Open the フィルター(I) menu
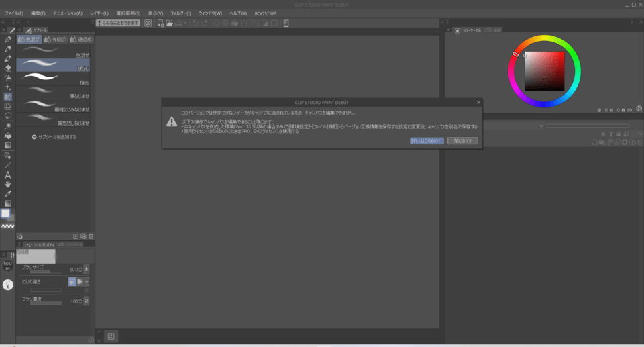Image resolution: width=644 pixels, height=347 pixels. (180, 13)
